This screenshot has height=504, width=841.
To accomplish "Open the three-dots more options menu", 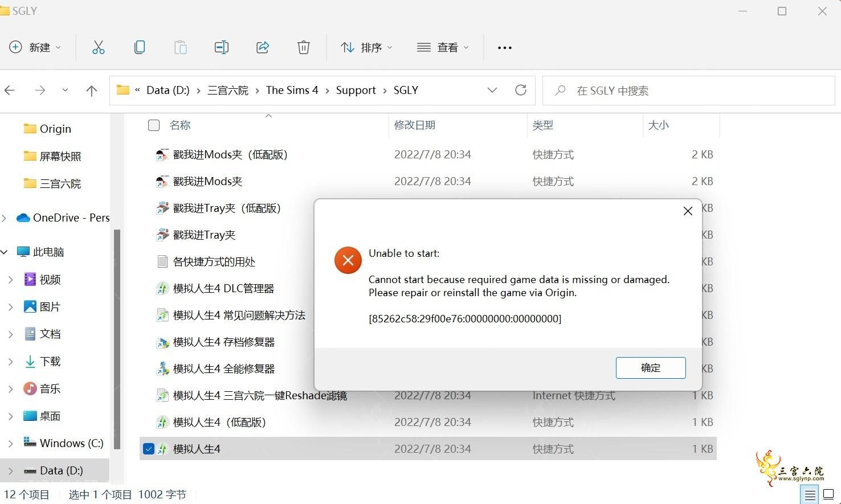I will (x=505, y=48).
